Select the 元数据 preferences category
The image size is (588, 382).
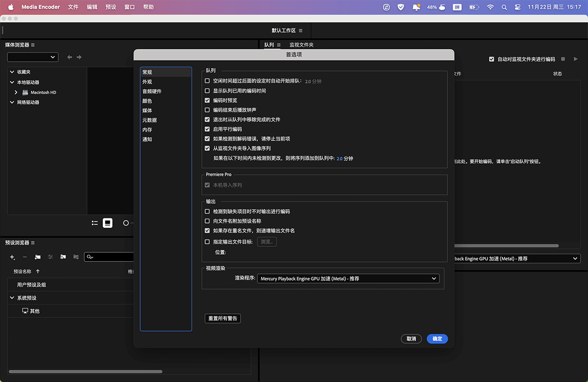(x=149, y=120)
